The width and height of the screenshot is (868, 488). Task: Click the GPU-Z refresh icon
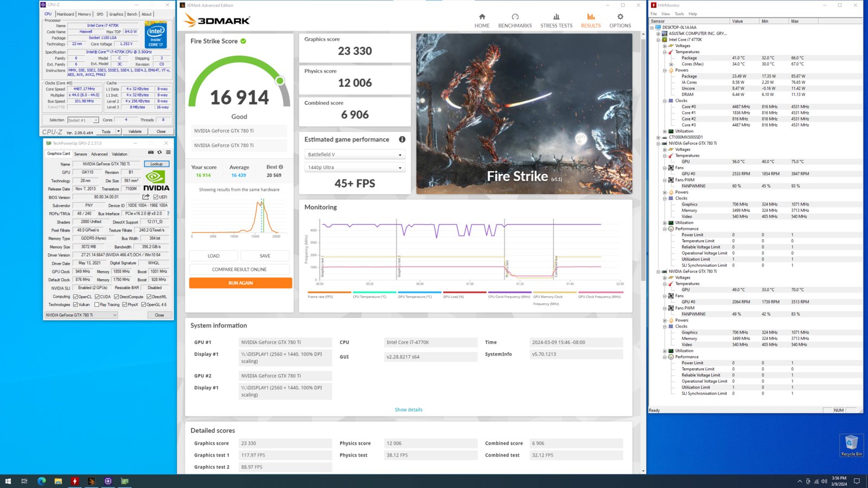159,152
